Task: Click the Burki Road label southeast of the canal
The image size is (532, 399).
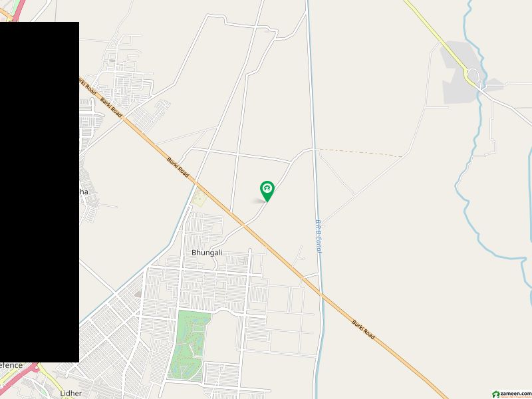Action: pos(363,329)
